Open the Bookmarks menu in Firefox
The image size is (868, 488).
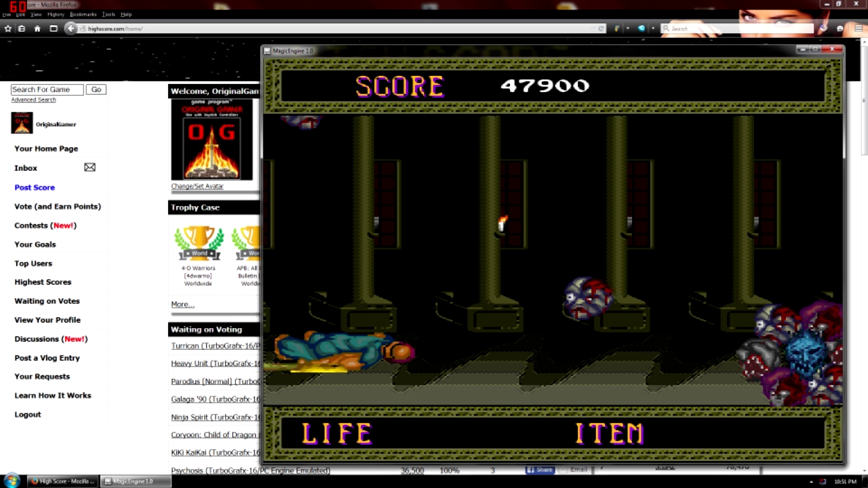(x=83, y=14)
